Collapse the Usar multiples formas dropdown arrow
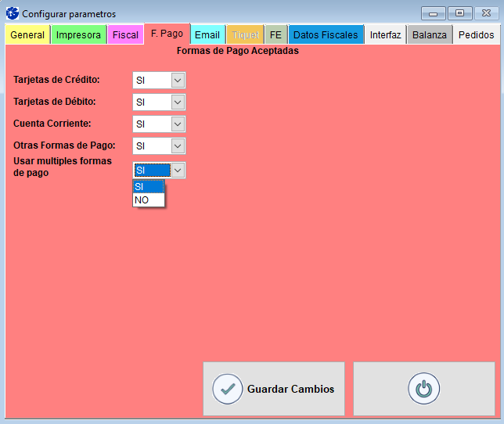504x424 pixels. pos(178,170)
